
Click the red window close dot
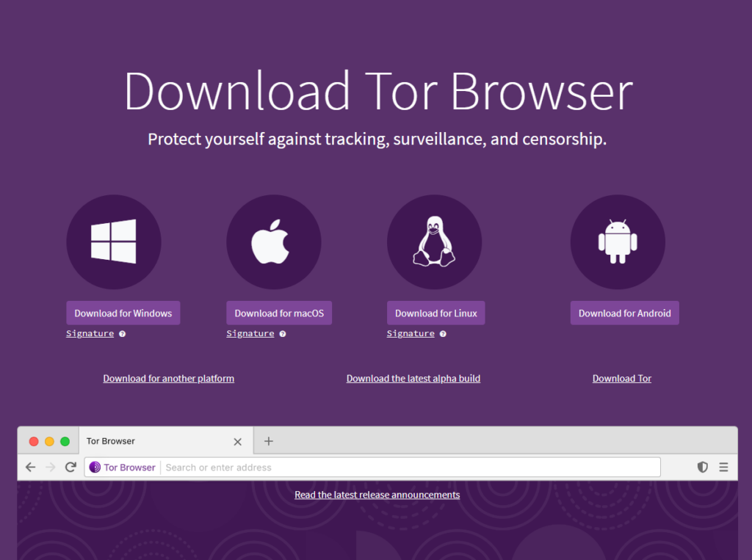click(x=34, y=441)
